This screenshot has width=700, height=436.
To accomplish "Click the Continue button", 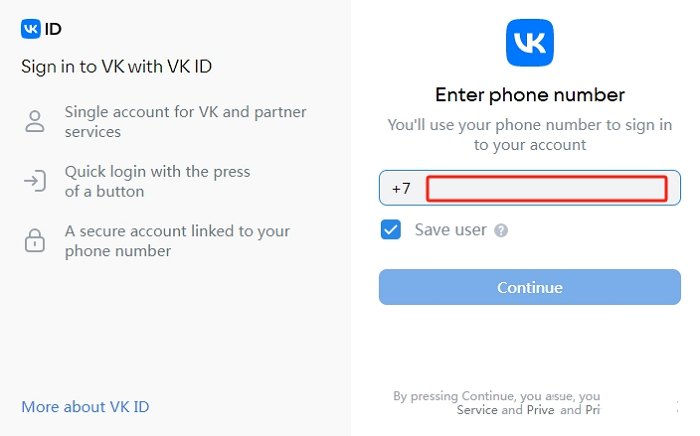I will tap(529, 287).
